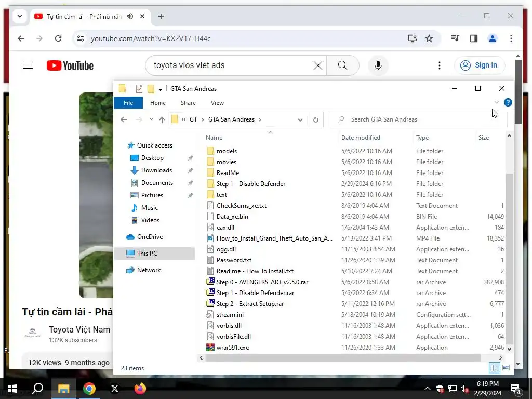Viewport: 532px width, 399px height.
Task: Click the YouTube Sign in button
Action: [x=479, y=65]
